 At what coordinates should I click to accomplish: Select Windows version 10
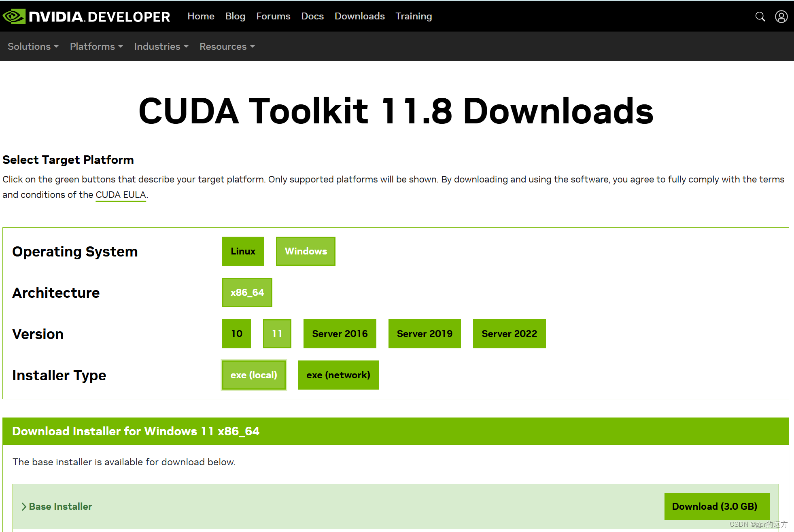[236, 334]
